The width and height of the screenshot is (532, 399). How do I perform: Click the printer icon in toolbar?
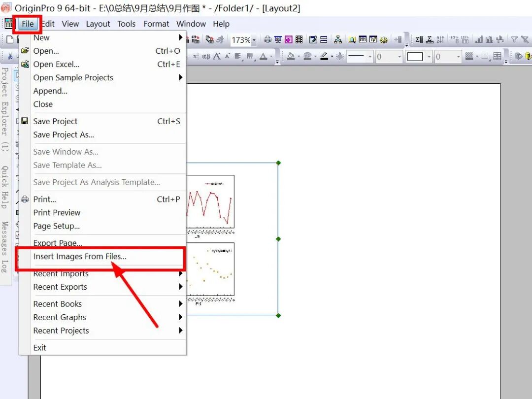click(267, 40)
